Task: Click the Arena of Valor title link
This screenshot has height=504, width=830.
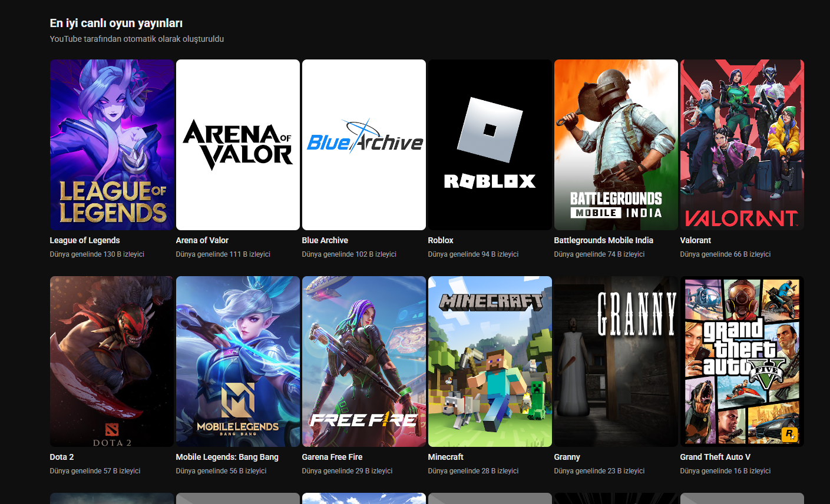Action: point(202,240)
